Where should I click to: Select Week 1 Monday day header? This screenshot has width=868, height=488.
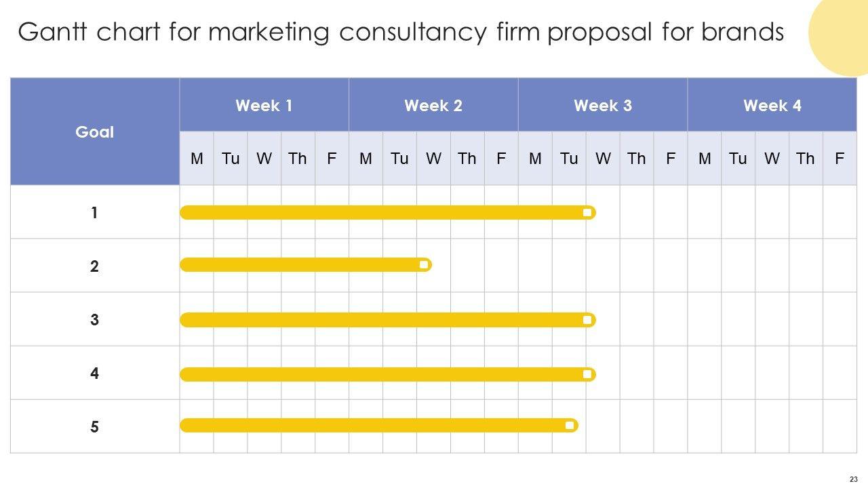click(x=197, y=159)
